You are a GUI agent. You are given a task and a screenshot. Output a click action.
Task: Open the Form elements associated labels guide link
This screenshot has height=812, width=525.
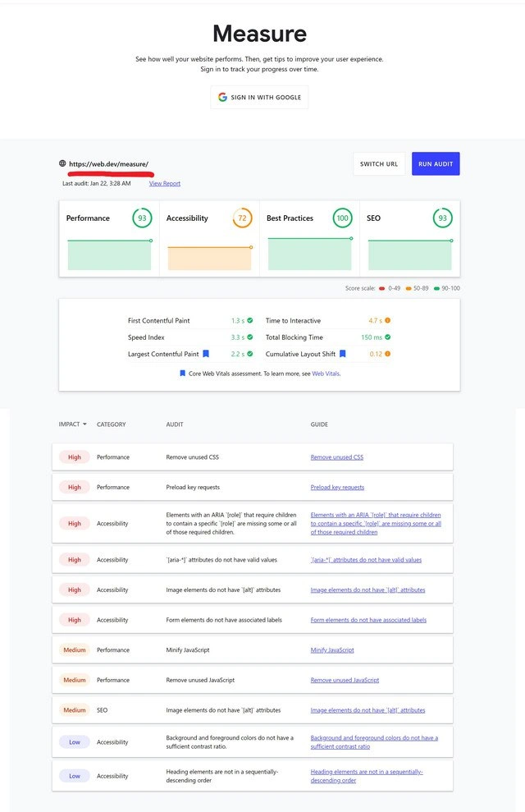(368, 620)
